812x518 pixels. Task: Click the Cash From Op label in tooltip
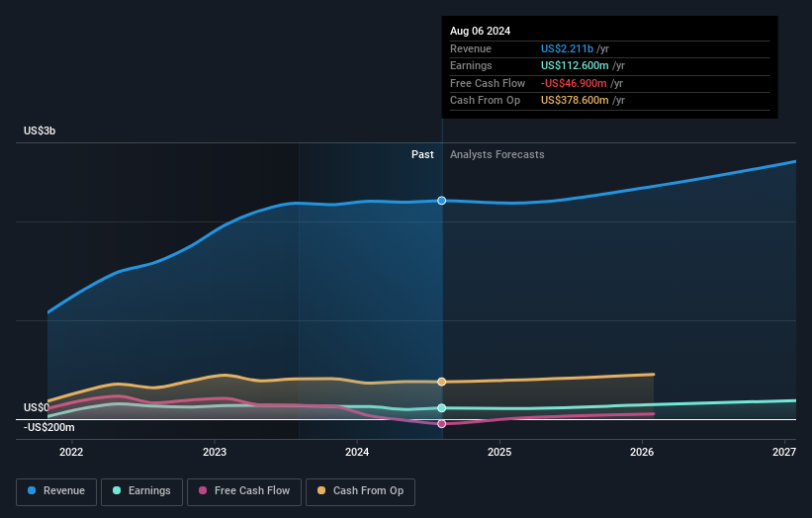click(x=486, y=101)
